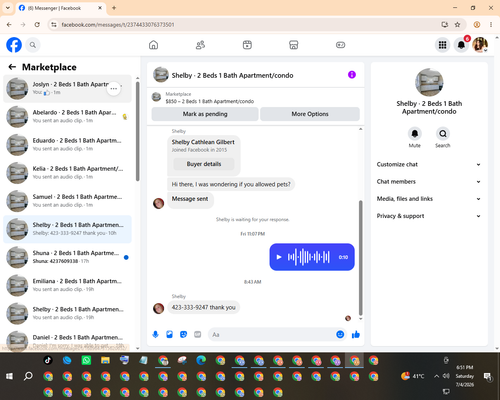Open Shuna unread conversation
500x400 pixels.
pos(67,257)
